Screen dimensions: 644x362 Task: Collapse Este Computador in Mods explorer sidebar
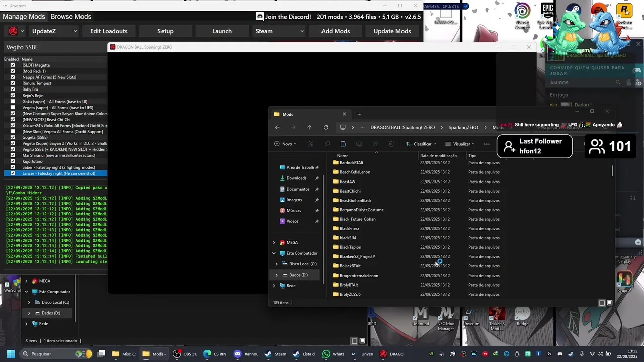click(274, 253)
